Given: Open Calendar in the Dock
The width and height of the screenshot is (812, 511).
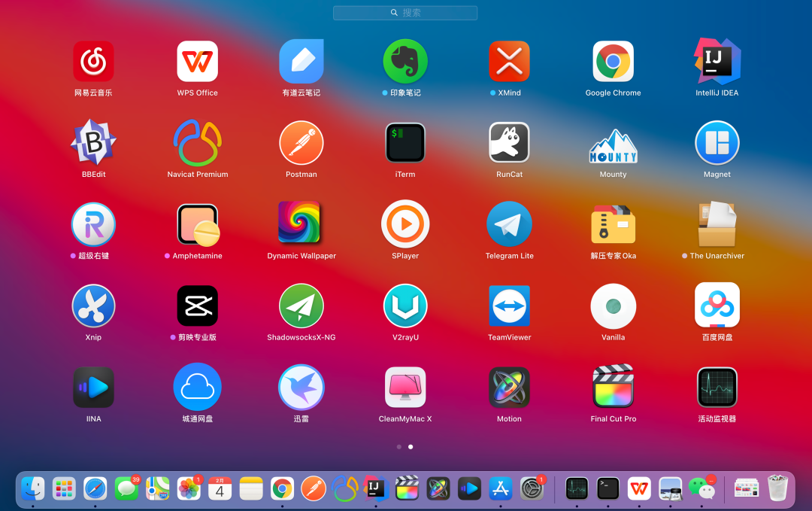Looking at the screenshot, I should point(220,488).
